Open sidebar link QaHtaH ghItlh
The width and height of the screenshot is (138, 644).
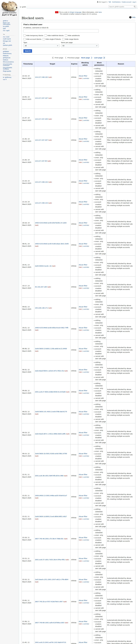point(8,45)
